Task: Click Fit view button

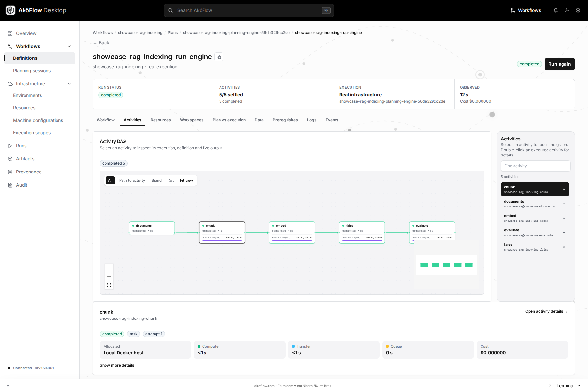Action: pos(186,180)
